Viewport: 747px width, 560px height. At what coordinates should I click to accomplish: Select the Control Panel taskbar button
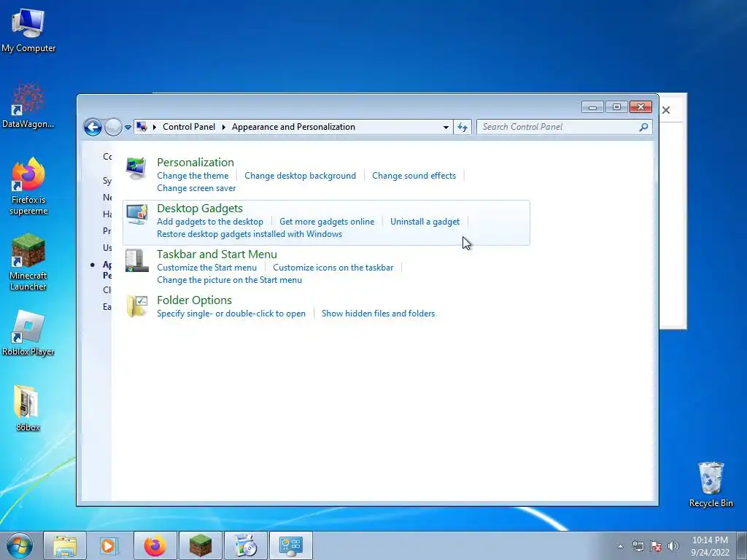point(290,545)
